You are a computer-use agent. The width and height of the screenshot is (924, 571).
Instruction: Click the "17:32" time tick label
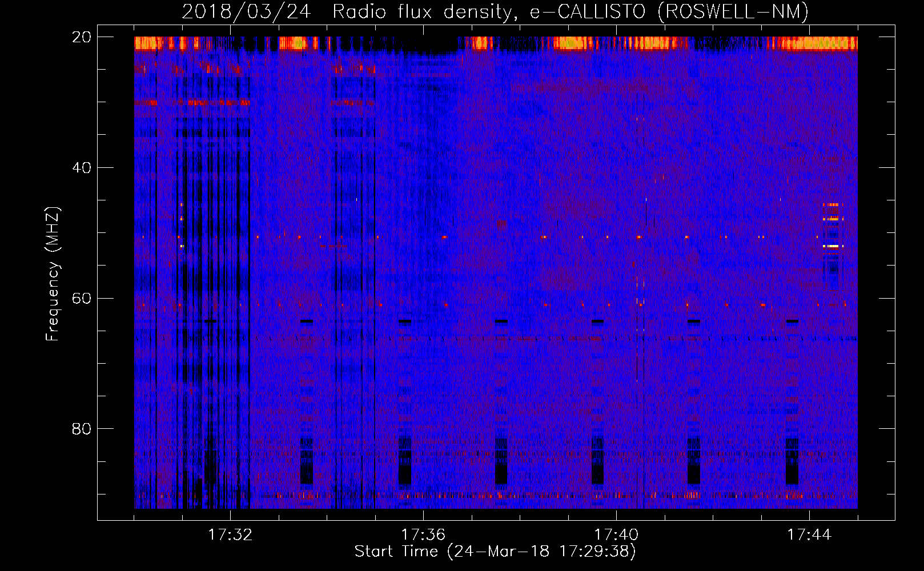click(230, 535)
